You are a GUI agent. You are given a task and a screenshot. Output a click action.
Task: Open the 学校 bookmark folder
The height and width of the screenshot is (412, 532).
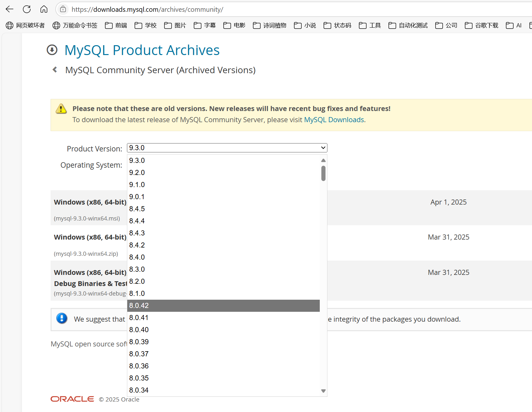(x=146, y=25)
